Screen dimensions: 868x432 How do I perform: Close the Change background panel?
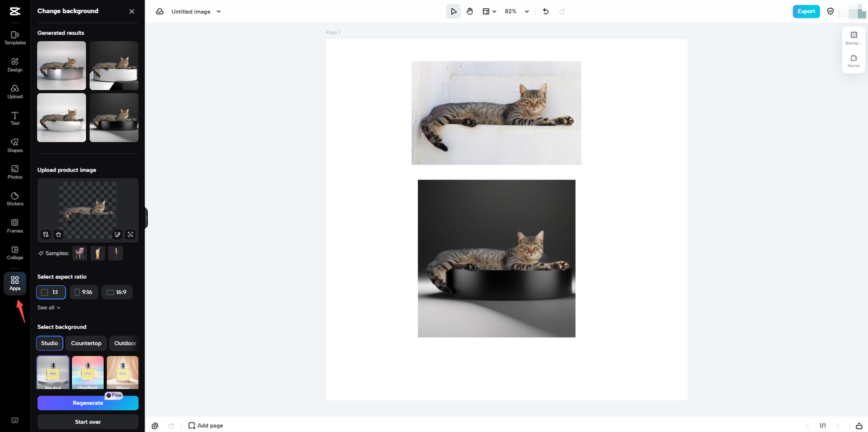point(132,12)
